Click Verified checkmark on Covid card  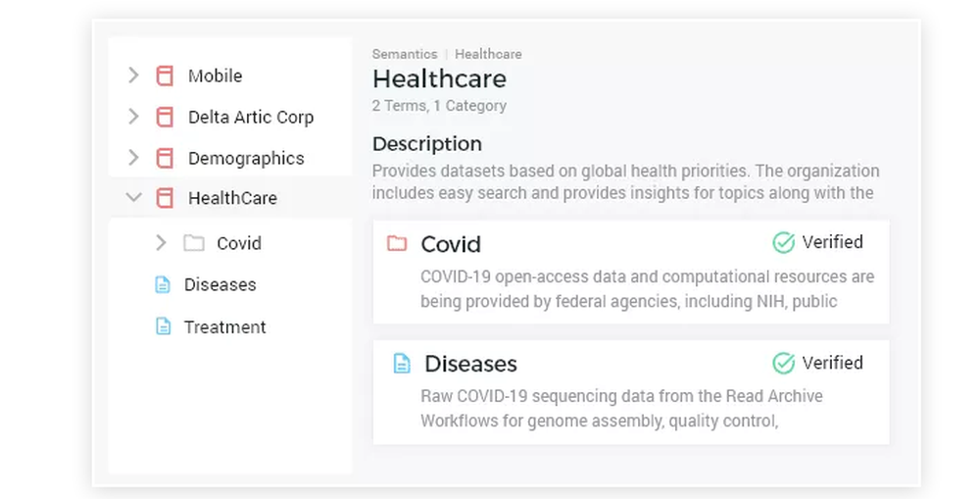click(x=783, y=242)
